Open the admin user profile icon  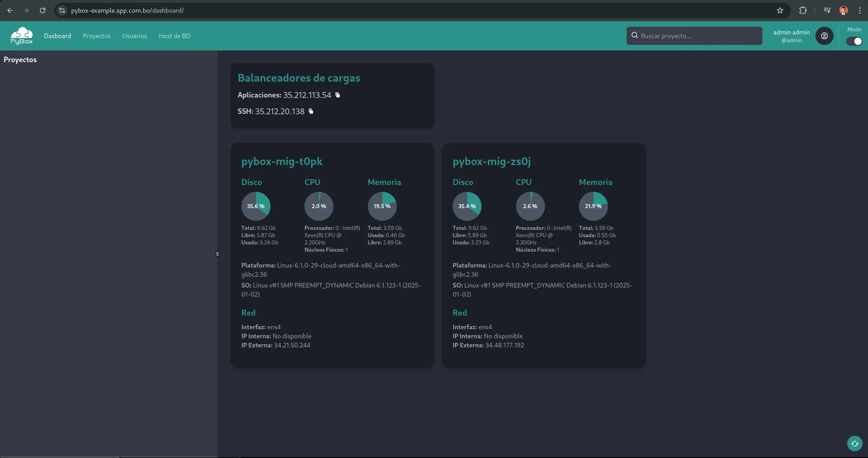tap(824, 36)
